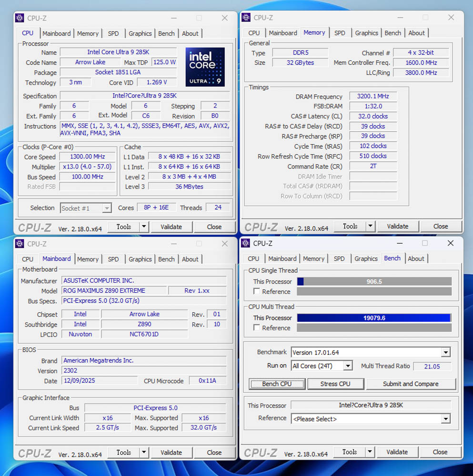Click the CPU Multi Thread score bar
The width and height of the screenshot is (473, 476).
pos(374,318)
